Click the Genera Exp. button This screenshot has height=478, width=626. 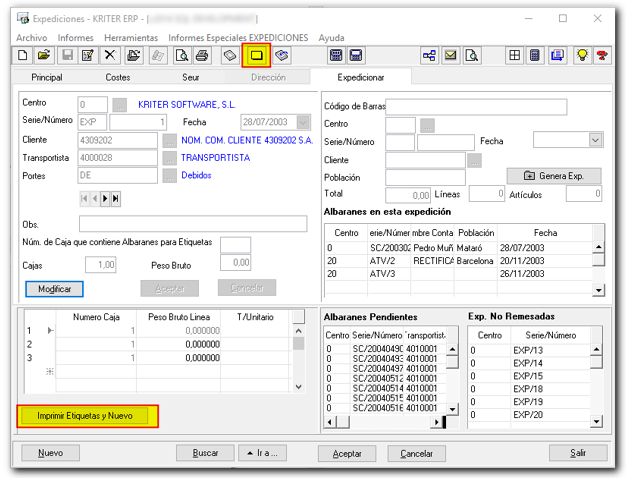pyautogui.click(x=554, y=176)
